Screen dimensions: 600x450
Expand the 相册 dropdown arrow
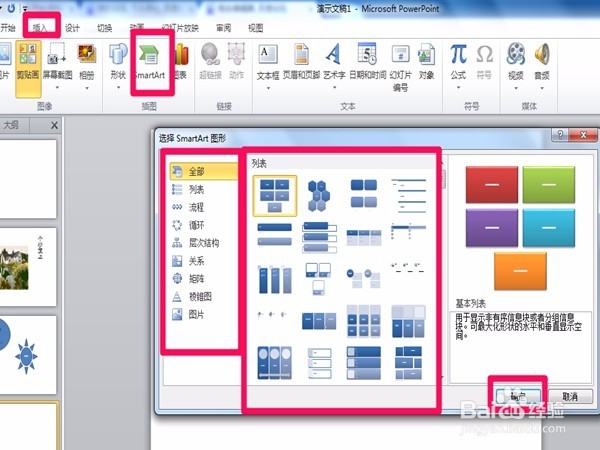[87, 88]
